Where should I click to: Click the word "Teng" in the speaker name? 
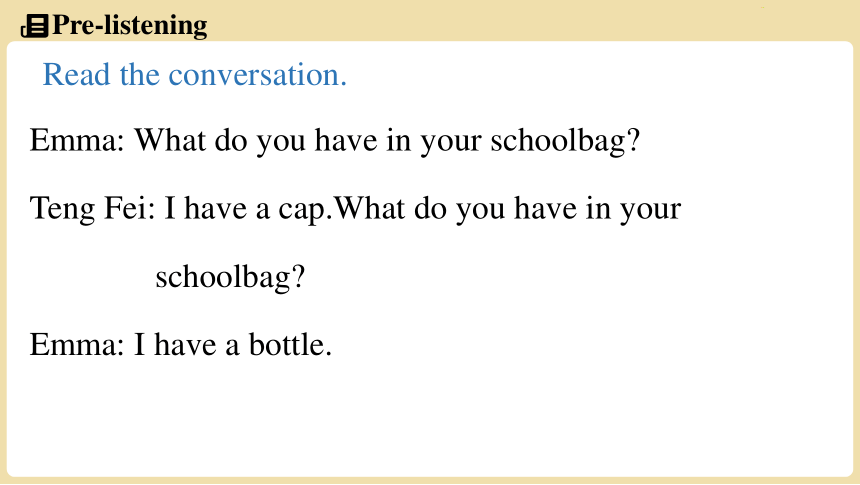click(x=62, y=210)
